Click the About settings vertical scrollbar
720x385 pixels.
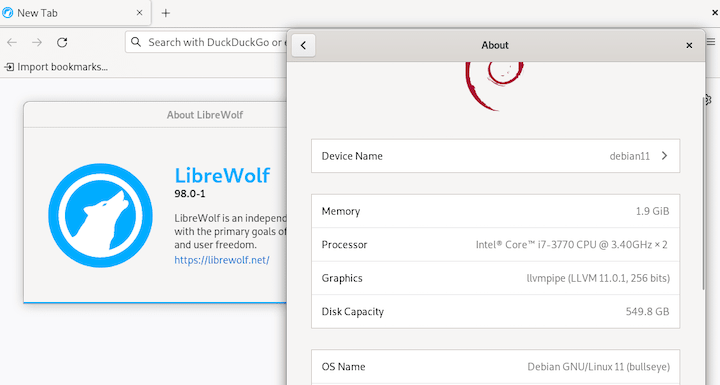pyautogui.click(x=703, y=193)
